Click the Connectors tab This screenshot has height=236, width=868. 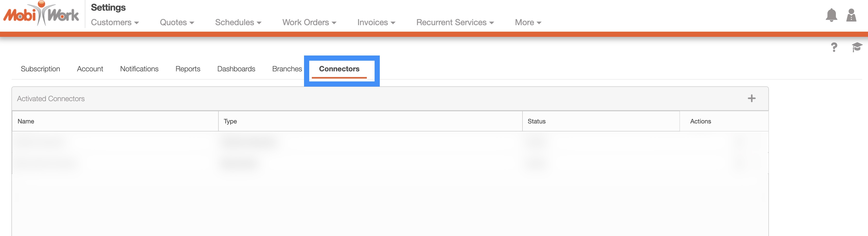[x=339, y=69]
